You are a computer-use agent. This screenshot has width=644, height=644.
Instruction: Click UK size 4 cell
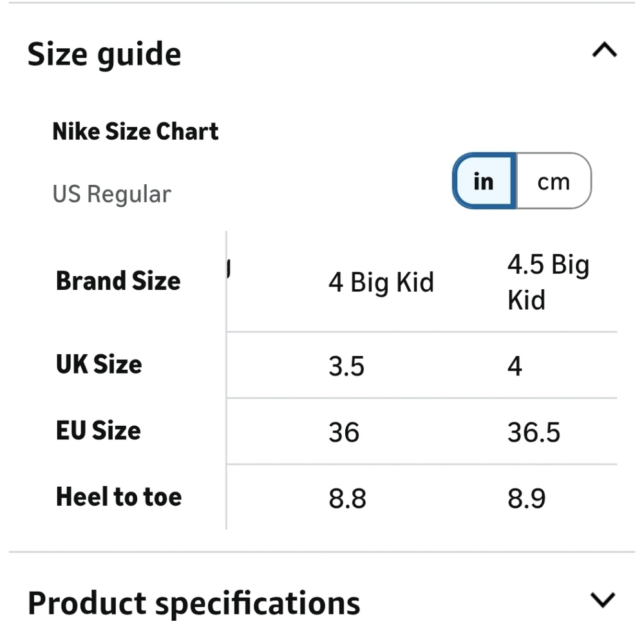point(515,366)
